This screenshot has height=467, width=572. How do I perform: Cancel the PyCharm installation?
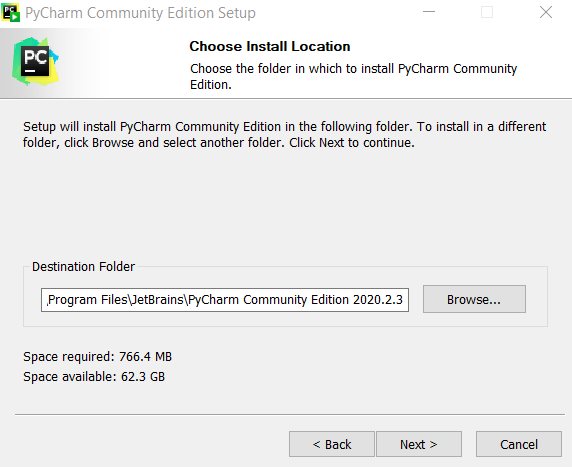pos(518,444)
